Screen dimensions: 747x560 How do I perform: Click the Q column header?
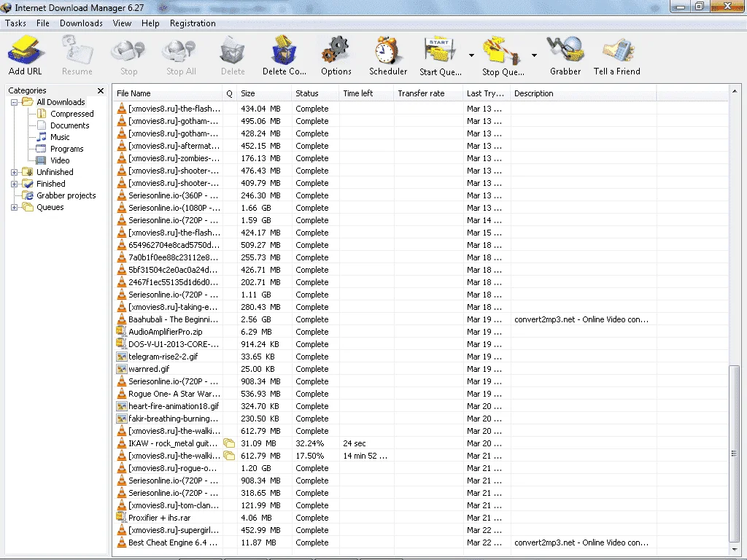tap(229, 93)
